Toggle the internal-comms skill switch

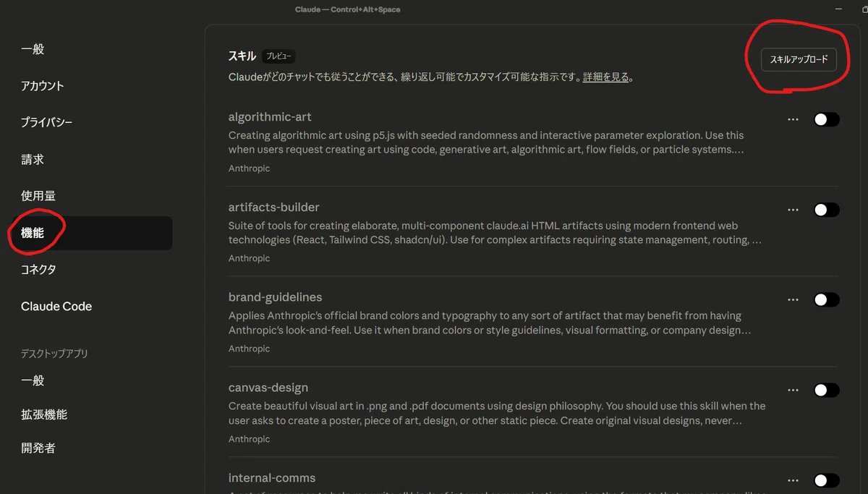tap(827, 480)
